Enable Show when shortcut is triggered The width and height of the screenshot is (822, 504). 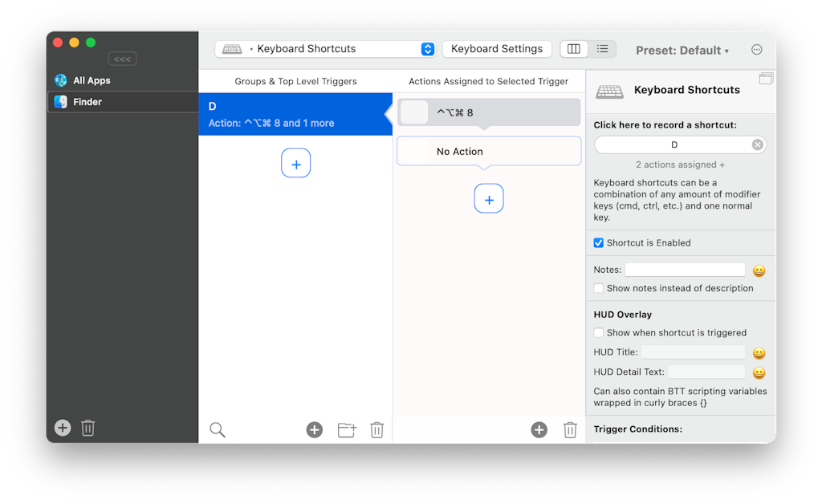click(598, 332)
